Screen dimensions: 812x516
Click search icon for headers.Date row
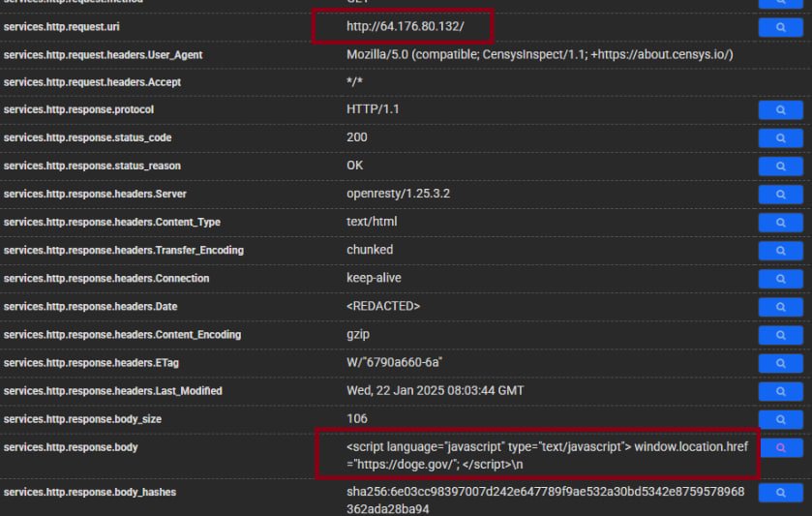point(781,307)
